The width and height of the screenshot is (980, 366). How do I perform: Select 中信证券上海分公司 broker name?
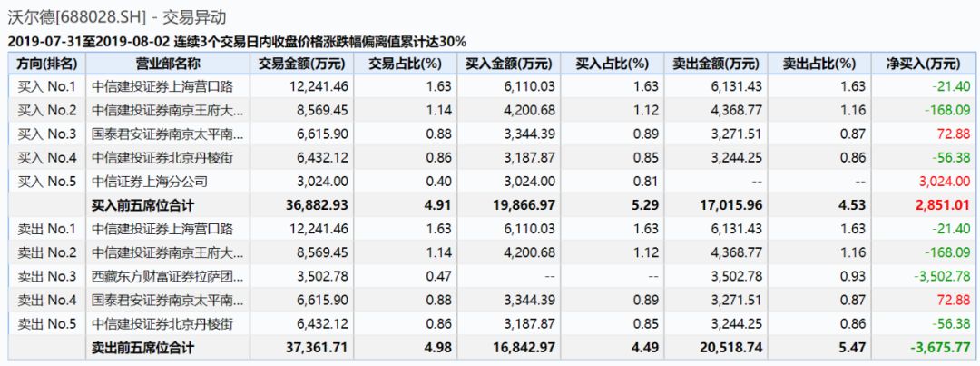150,182
